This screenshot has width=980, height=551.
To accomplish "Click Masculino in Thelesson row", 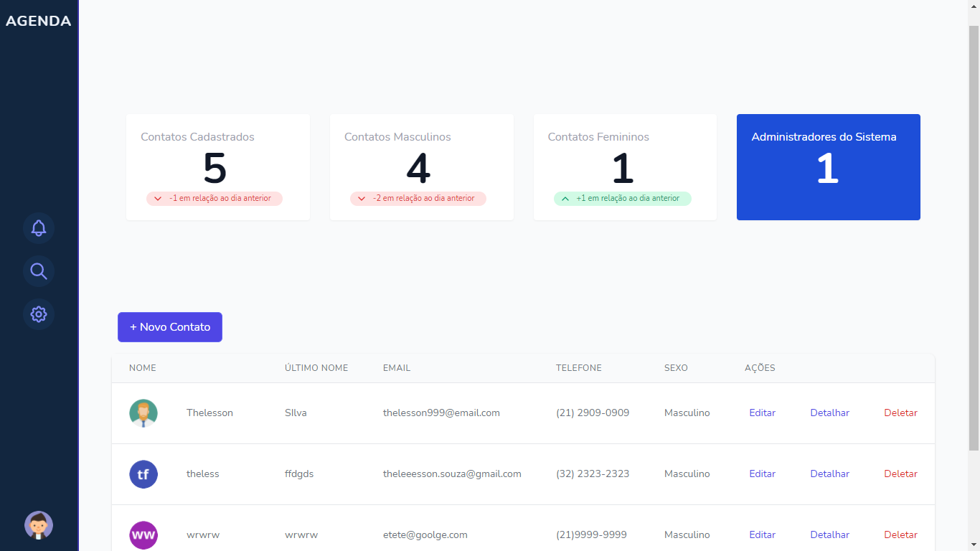I will (687, 413).
